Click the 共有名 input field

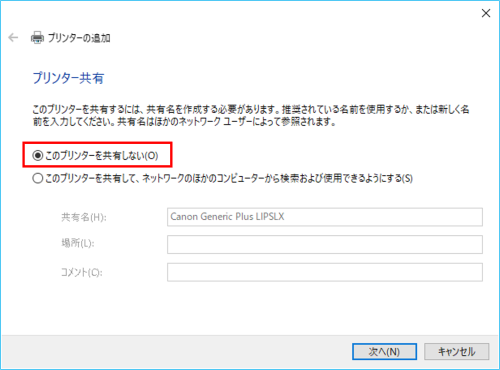click(x=325, y=217)
